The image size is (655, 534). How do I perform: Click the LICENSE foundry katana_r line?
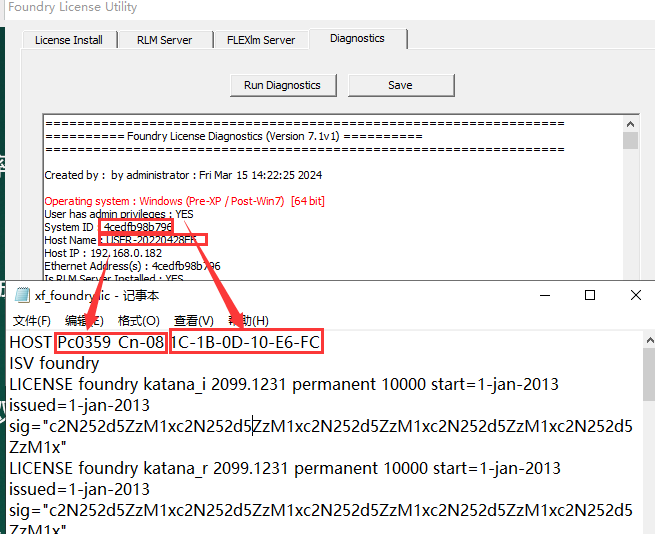pos(285,468)
